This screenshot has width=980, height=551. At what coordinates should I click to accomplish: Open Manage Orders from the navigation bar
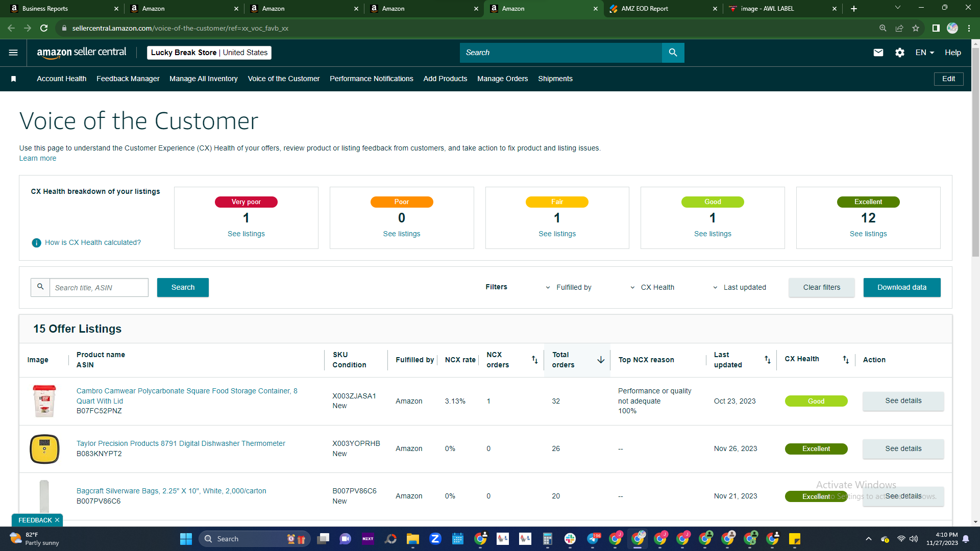(x=503, y=79)
